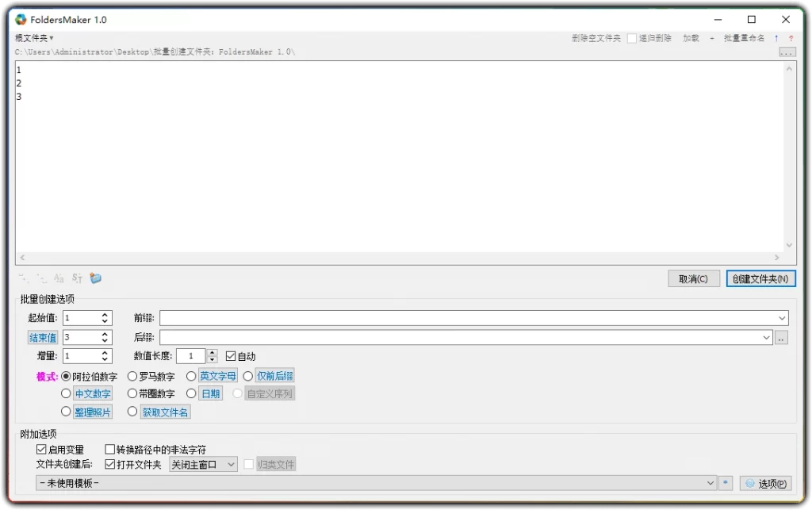Screen dimensions: 812x510
Task: Click the Aa letter-case icon in the toolbar
Action: coord(59,278)
